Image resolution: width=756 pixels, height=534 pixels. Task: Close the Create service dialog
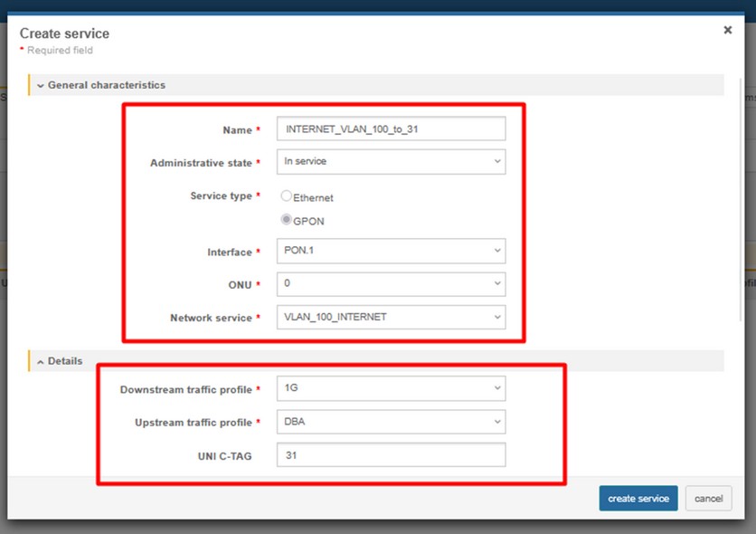click(x=727, y=30)
